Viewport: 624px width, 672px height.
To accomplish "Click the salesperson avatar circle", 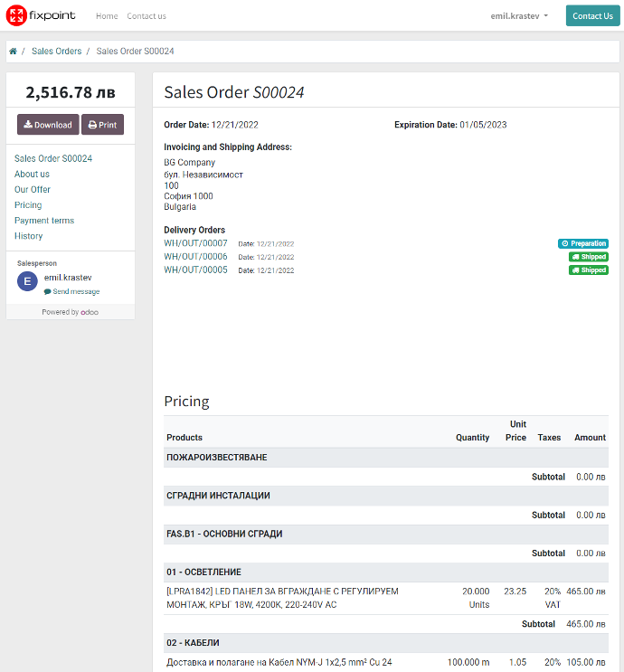I will click(27, 281).
